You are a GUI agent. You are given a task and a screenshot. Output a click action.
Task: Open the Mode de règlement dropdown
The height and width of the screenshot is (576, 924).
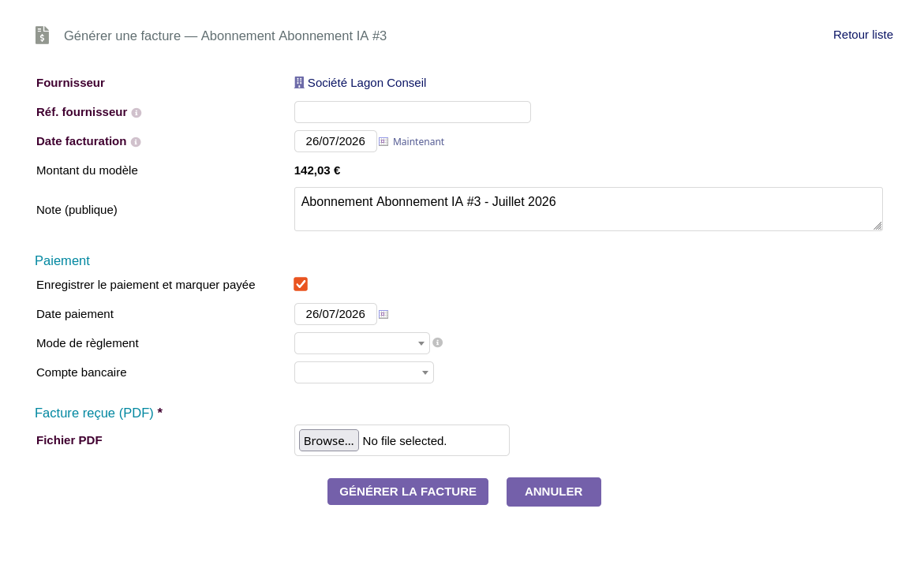click(x=362, y=343)
